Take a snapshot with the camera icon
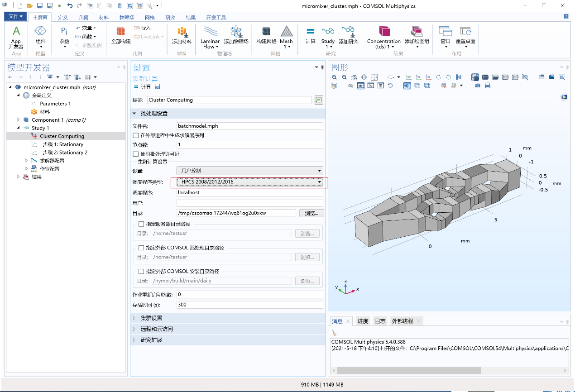The width and height of the screenshot is (575, 392). tap(478, 85)
